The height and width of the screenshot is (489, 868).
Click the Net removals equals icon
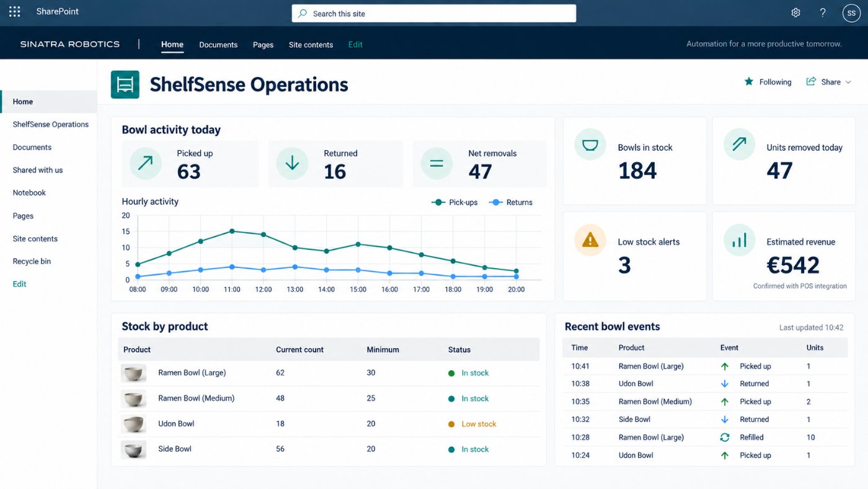436,163
